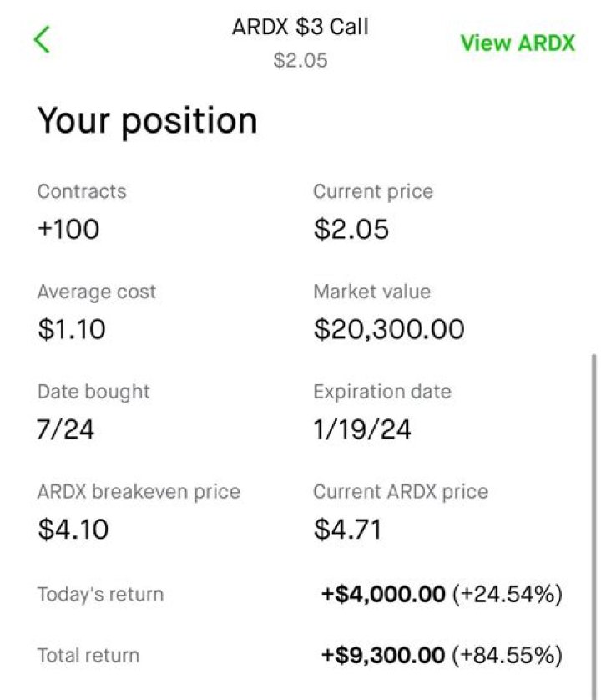
Task: Click the ARDX breakeven price label
Action: (139, 492)
